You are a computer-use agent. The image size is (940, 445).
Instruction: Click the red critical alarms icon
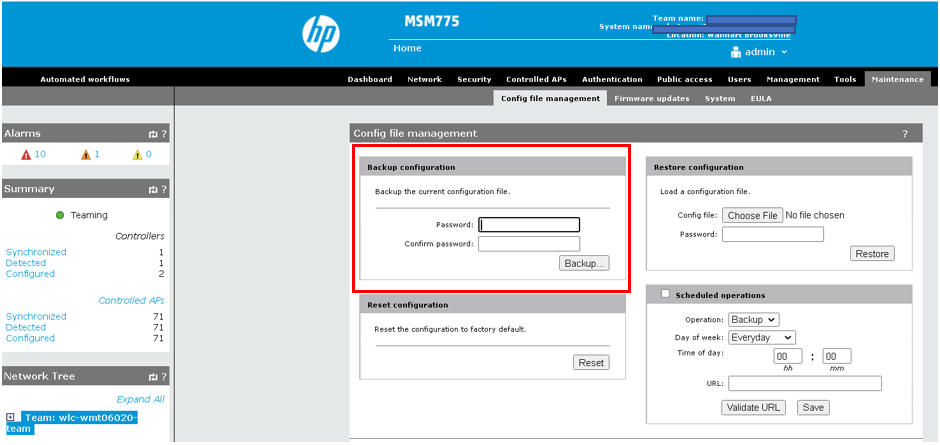click(x=27, y=155)
